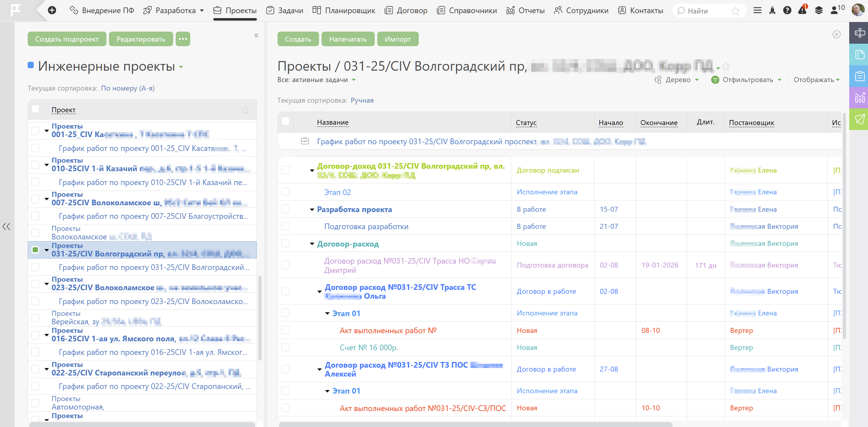This screenshot has height=427, width=868.
Task: Open the green paper plane sidebar icon
Action: pos(859,119)
